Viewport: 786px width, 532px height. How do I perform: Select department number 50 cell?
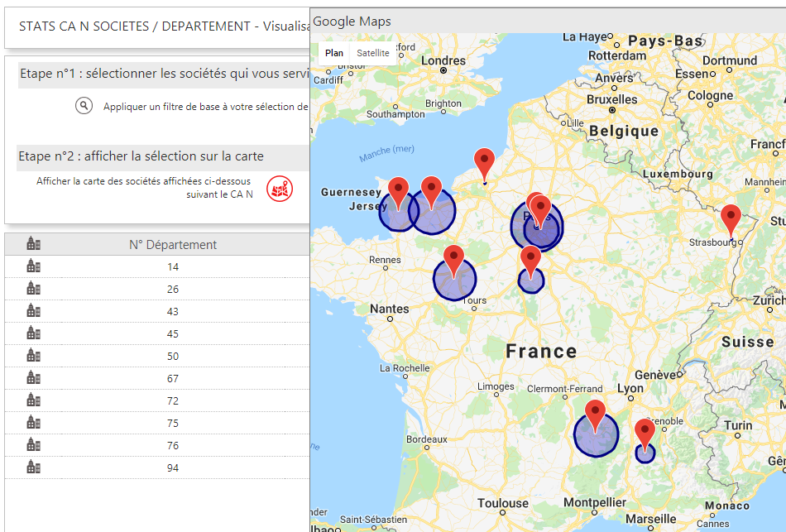click(x=173, y=356)
